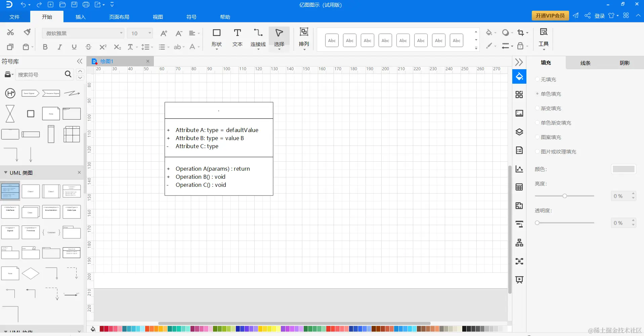Screen dimensions: 644x336
Task: Select the 图片或纹理填充 fill option
Action: point(556,152)
